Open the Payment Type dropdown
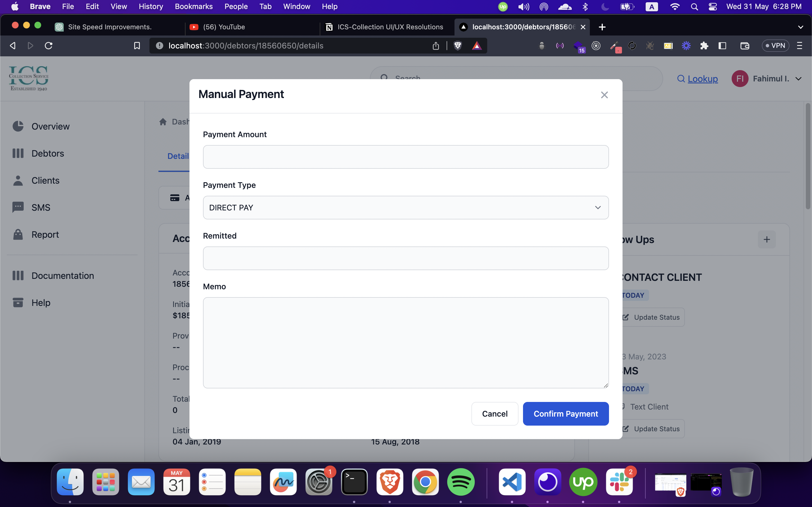Viewport: 812px width, 507px height. 405,208
